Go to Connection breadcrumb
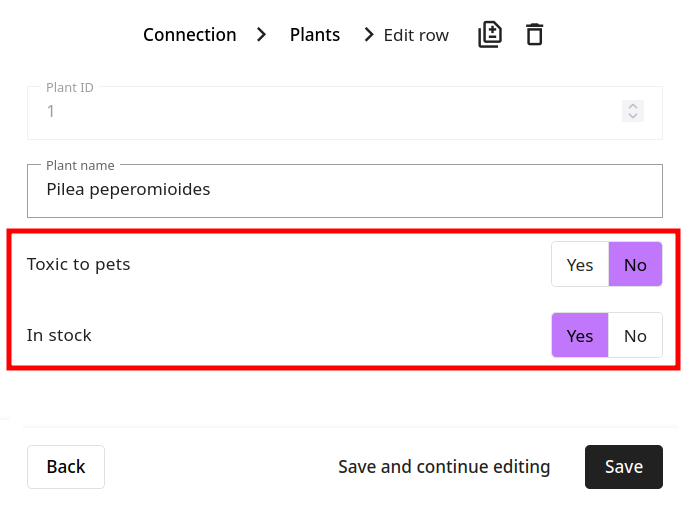Screen dimensions: 690x521 click(x=190, y=35)
